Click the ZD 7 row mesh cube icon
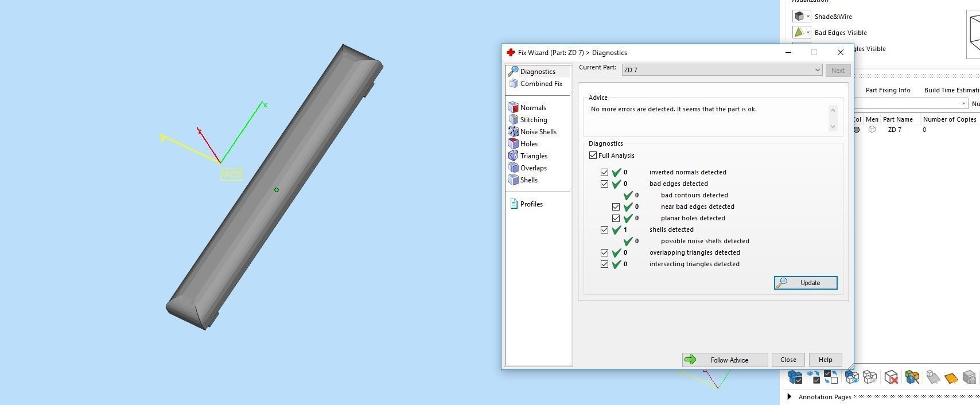Image resolution: width=980 pixels, height=405 pixels. (872, 130)
